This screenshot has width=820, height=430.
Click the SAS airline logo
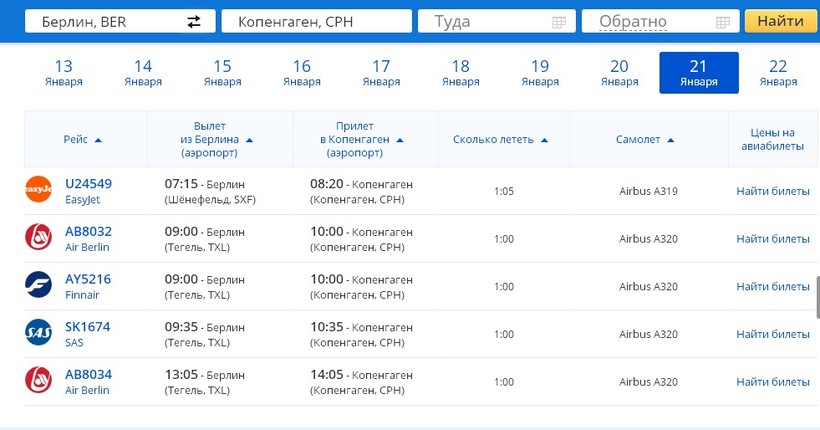(x=38, y=334)
